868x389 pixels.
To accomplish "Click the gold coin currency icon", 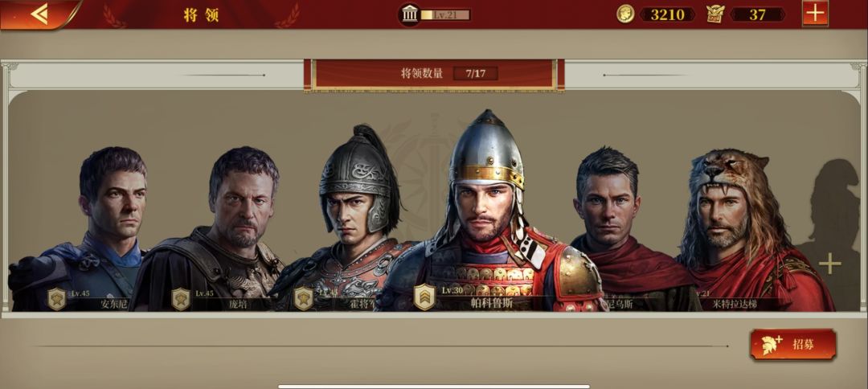I will pyautogui.click(x=625, y=14).
